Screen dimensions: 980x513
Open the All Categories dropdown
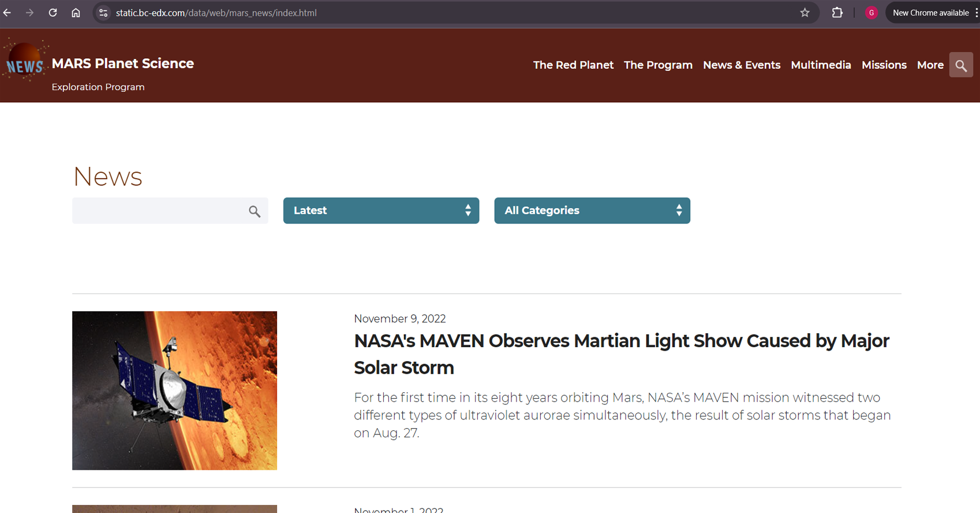click(592, 211)
